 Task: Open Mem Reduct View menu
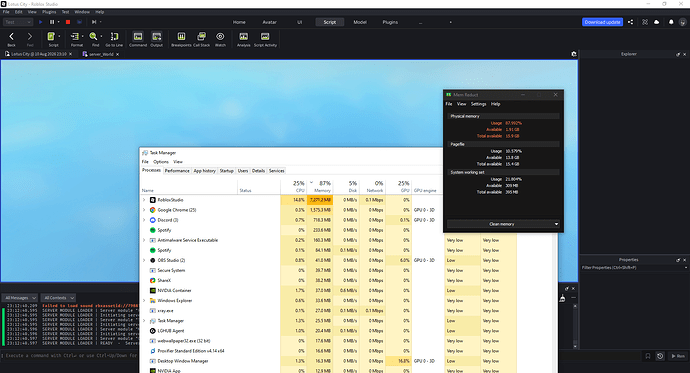point(461,104)
